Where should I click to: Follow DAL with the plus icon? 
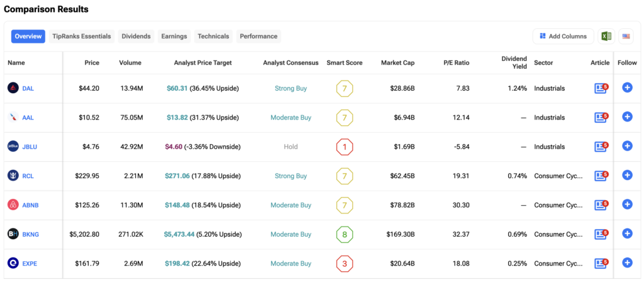tap(627, 87)
